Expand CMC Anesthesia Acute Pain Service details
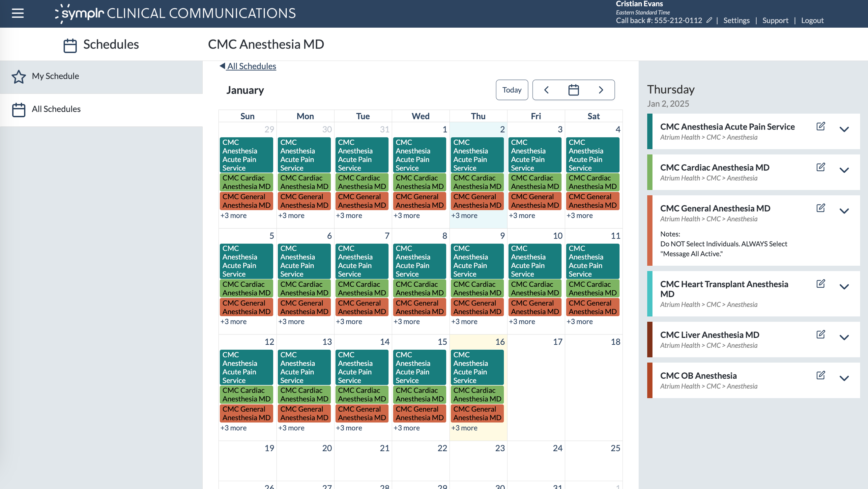 [x=844, y=129]
